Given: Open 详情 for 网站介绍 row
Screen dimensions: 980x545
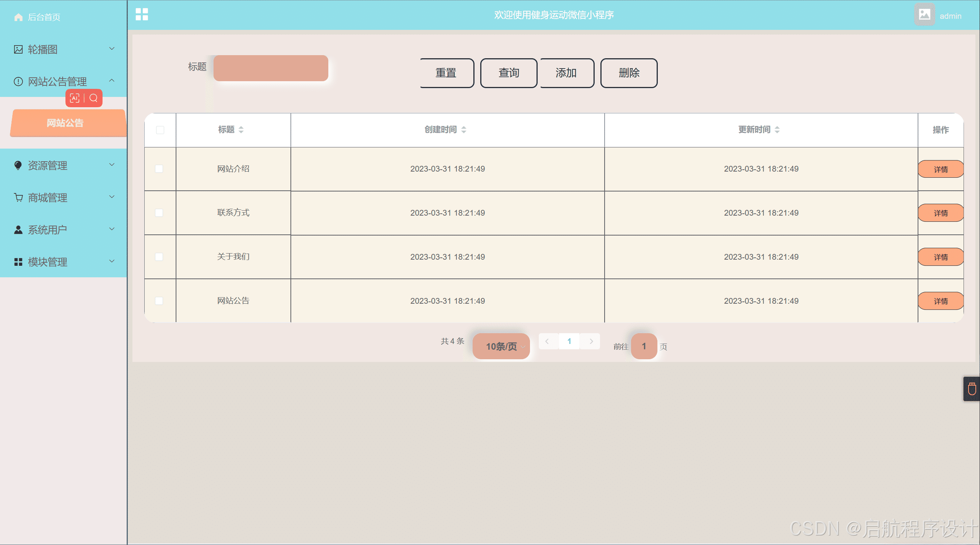Looking at the screenshot, I should (x=941, y=169).
